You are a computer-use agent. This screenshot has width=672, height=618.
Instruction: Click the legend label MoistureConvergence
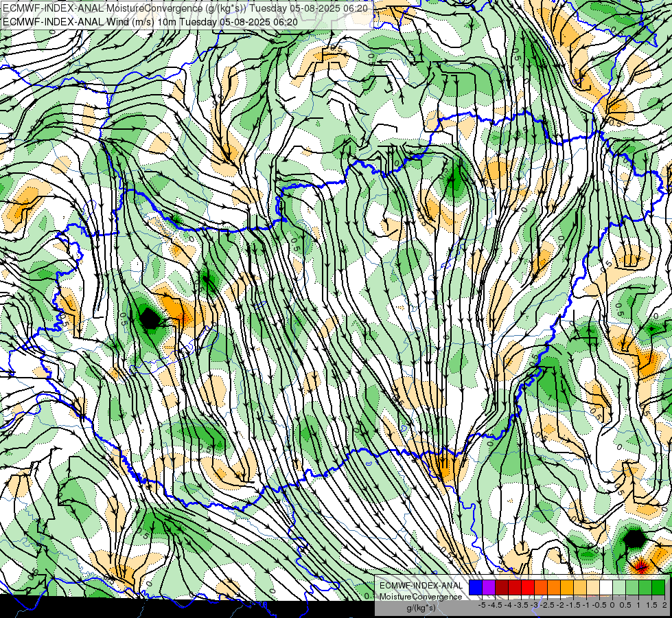click(x=421, y=597)
